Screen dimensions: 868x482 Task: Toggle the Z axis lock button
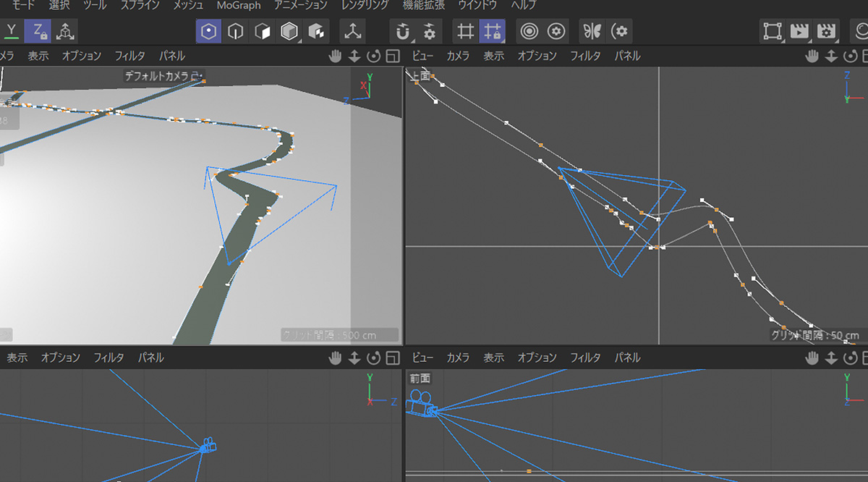coord(38,31)
